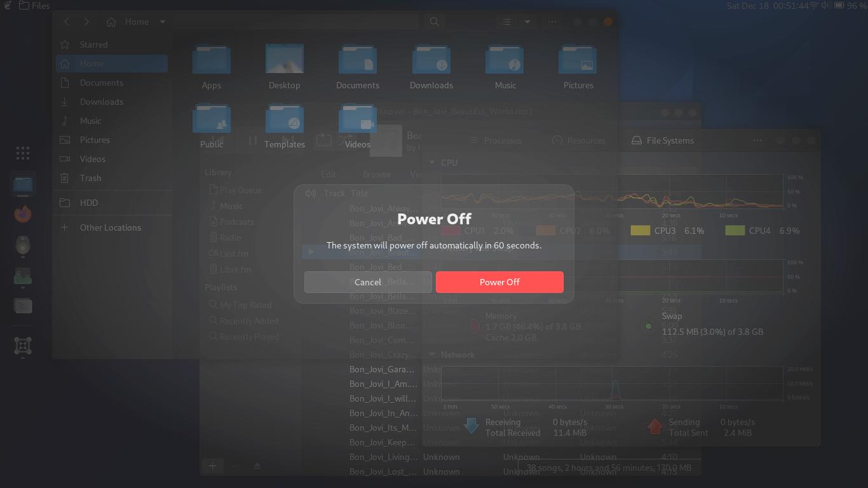Select the Templates folder icon
The height and width of the screenshot is (488, 868).
click(x=285, y=119)
